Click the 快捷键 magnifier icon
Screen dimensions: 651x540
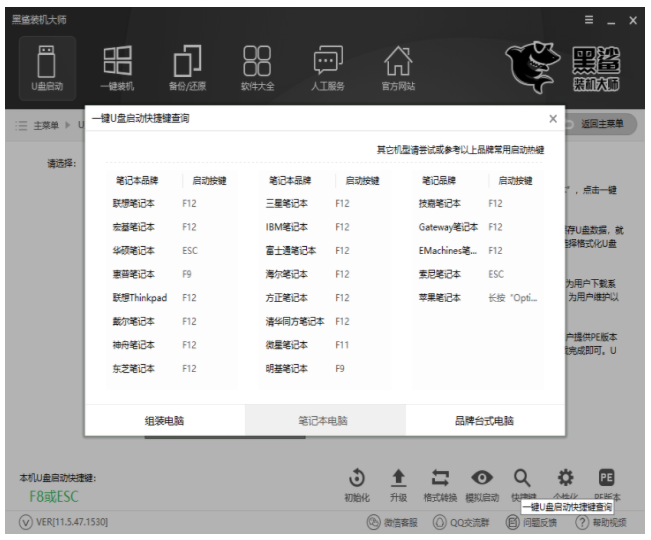(x=522, y=478)
